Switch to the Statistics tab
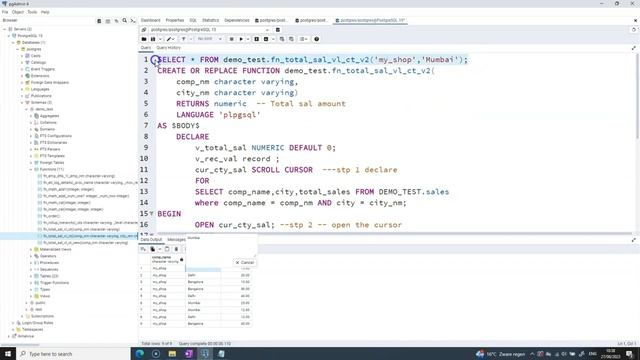This screenshot has height=360, width=640. 211,20
